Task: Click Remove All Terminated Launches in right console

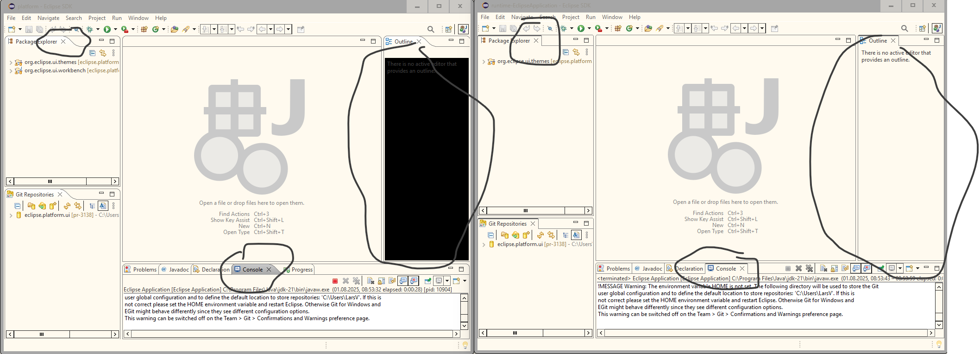Action: pos(809,268)
